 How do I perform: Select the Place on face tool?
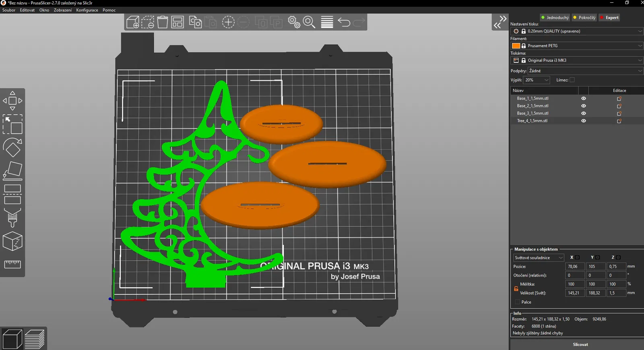pyautogui.click(x=12, y=171)
